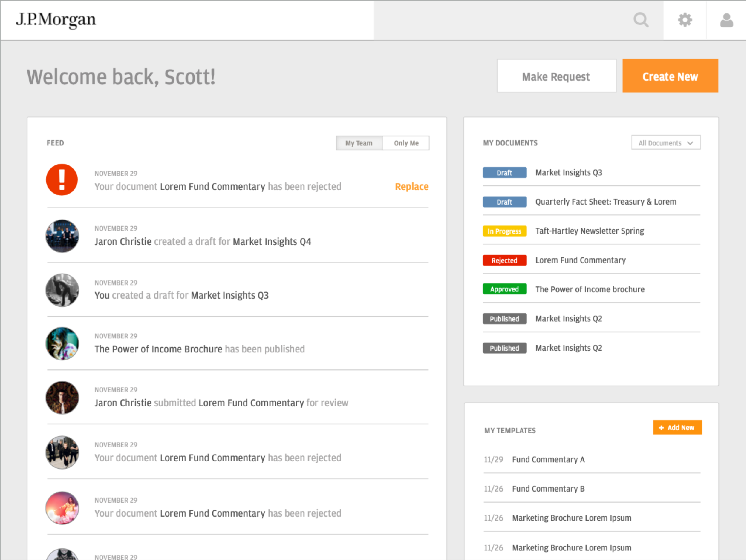Screen dimensions: 747x560
Task: Open the user profile icon
Action: [726, 20]
